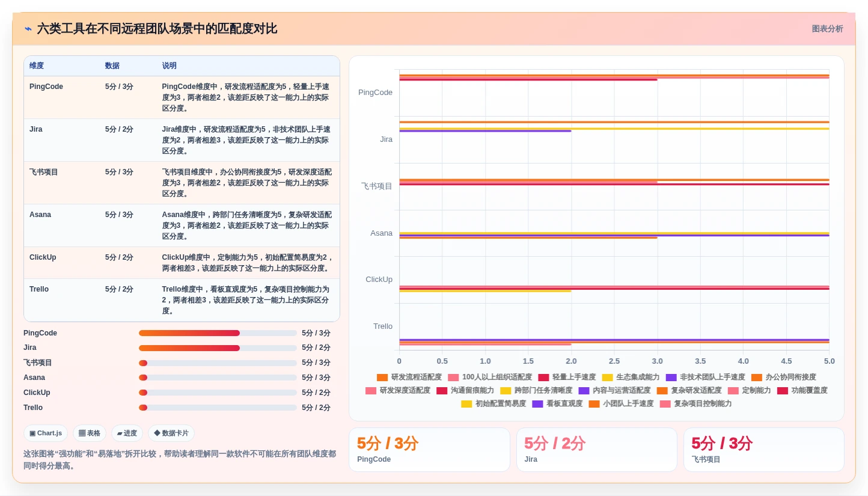Screen dimensions: 868x496
Task: Toggle the 研发深度适配度 legend item
Action: 398,390
